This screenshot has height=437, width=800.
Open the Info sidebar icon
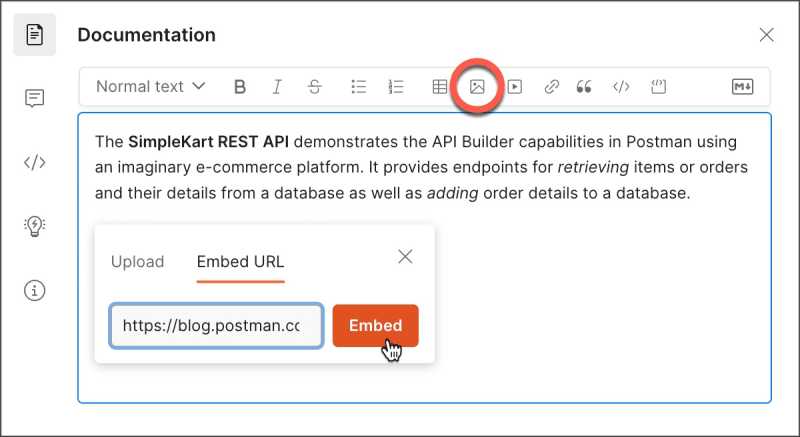(x=35, y=290)
